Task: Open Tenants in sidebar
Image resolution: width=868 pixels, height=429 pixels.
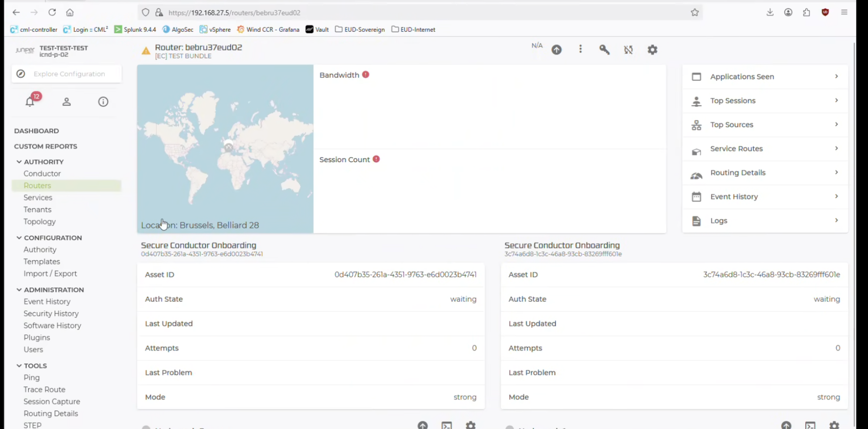Action: click(38, 210)
